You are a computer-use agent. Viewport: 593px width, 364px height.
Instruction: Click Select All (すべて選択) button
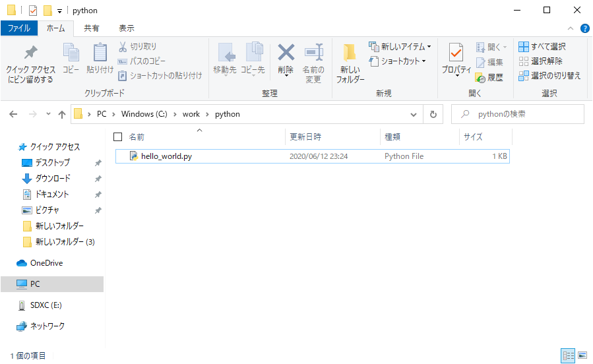pos(542,47)
